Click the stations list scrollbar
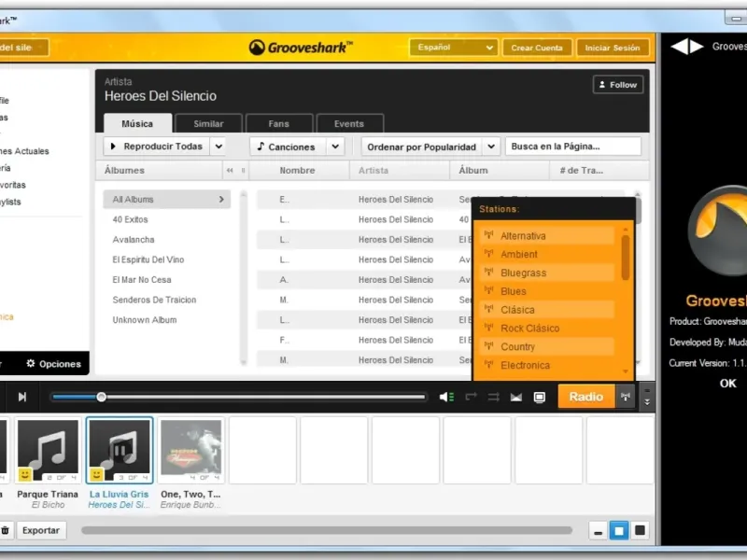 click(x=626, y=258)
